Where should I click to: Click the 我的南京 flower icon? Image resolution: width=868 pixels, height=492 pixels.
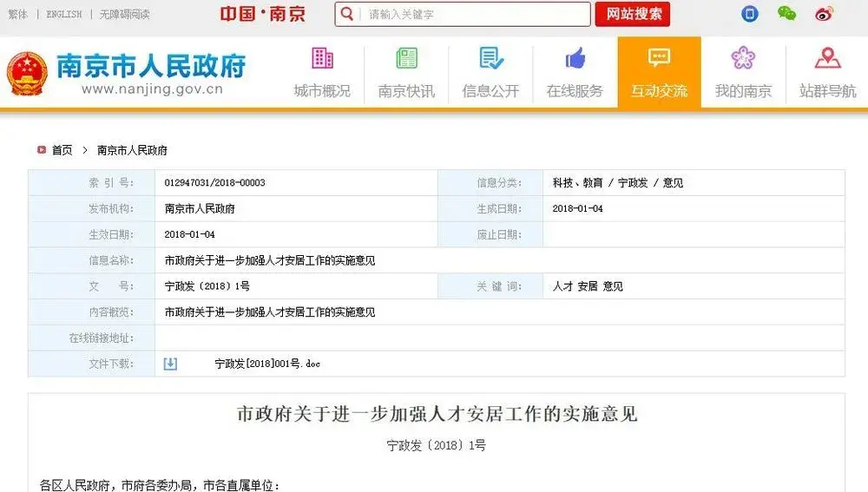743,57
